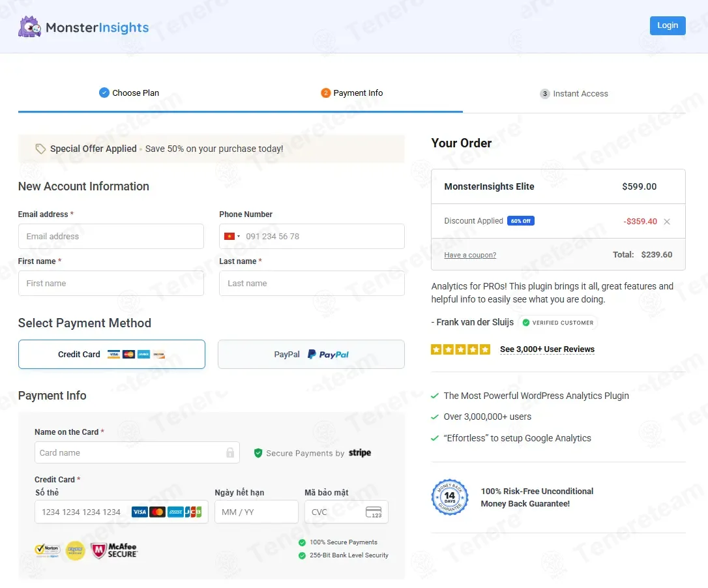
Task: Click into the Last name field
Action: (x=312, y=283)
